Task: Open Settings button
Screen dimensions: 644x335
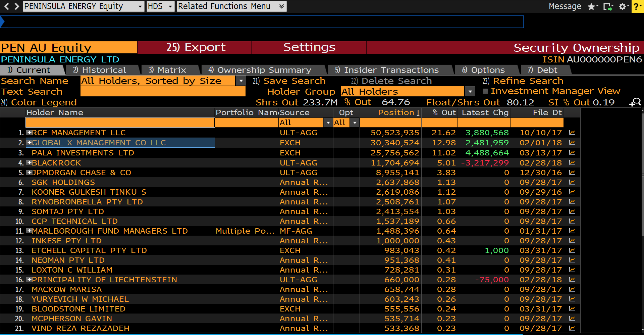Action: coord(309,47)
